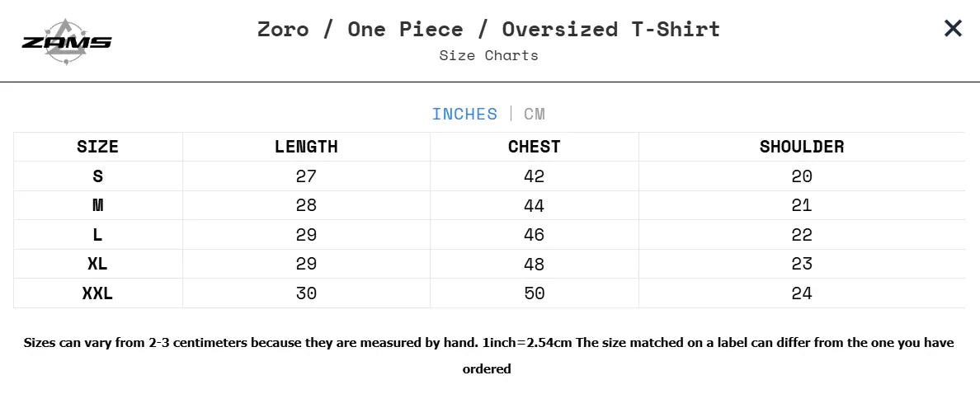This screenshot has height=408, width=980.
Task: Click shoulder value 24 for size XXL
Action: tap(801, 293)
